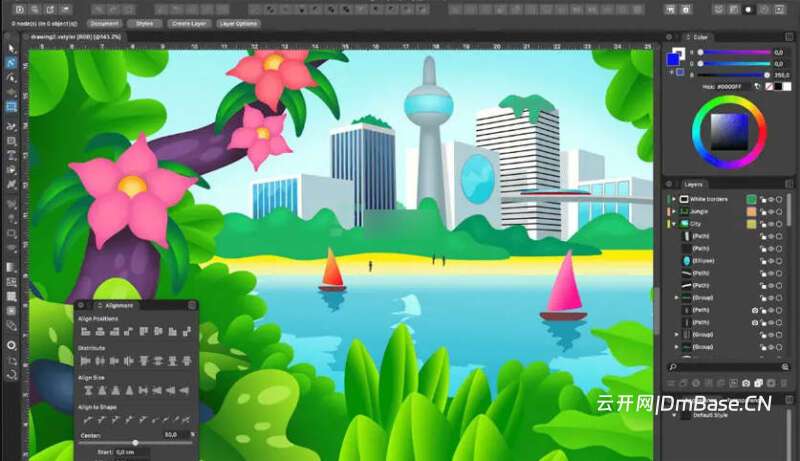The height and width of the screenshot is (461, 800).
Task: Click the Layers panel search field
Action: (x=729, y=367)
